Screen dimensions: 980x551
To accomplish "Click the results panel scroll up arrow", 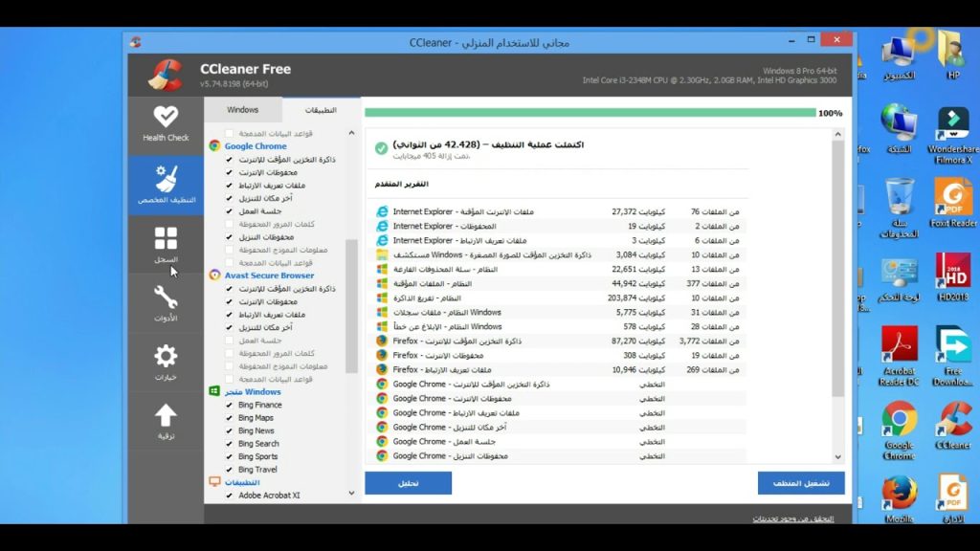I will pyautogui.click(x=838, y=134).
